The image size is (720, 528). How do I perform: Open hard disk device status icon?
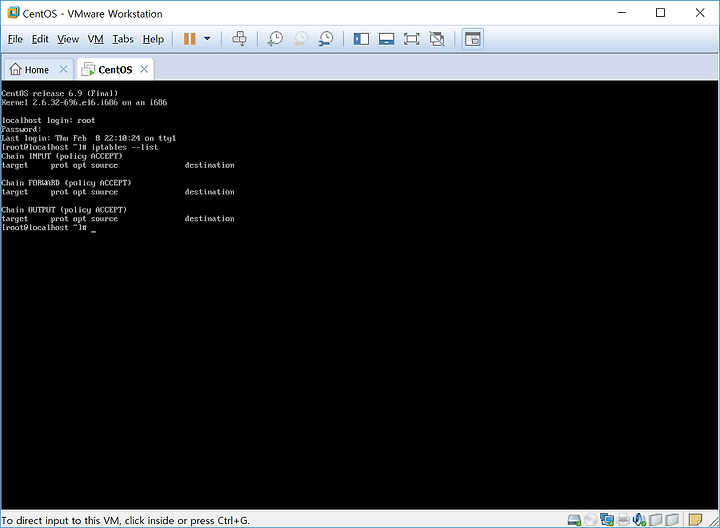click(x=574, y=520)
